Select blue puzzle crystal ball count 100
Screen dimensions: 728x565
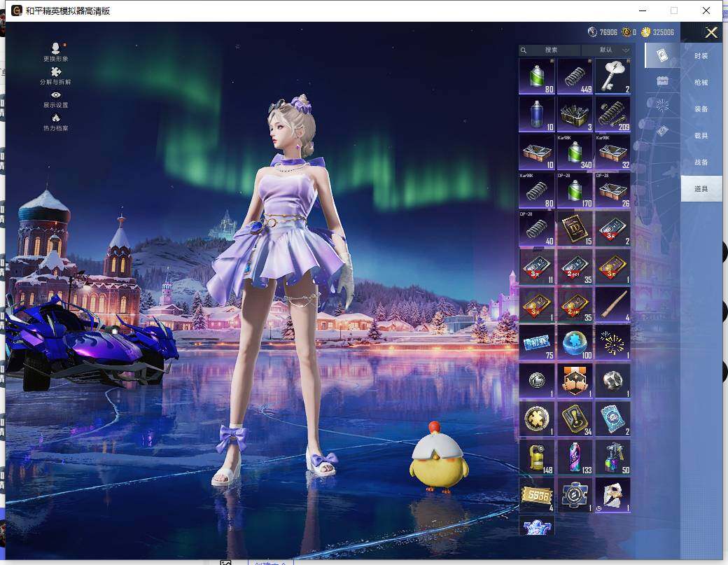pos(575,342)
